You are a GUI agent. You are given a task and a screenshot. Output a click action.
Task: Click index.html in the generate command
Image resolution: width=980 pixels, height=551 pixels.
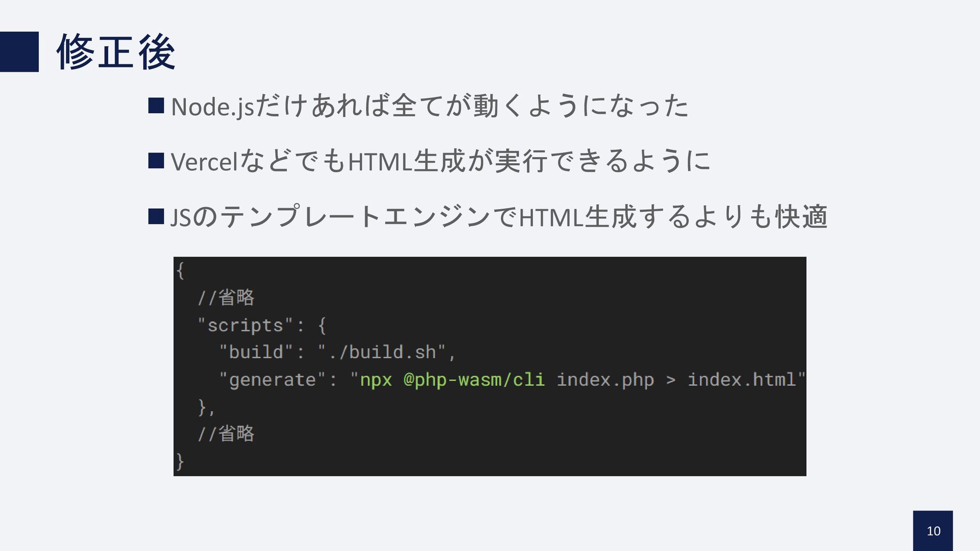coord(742,380)
